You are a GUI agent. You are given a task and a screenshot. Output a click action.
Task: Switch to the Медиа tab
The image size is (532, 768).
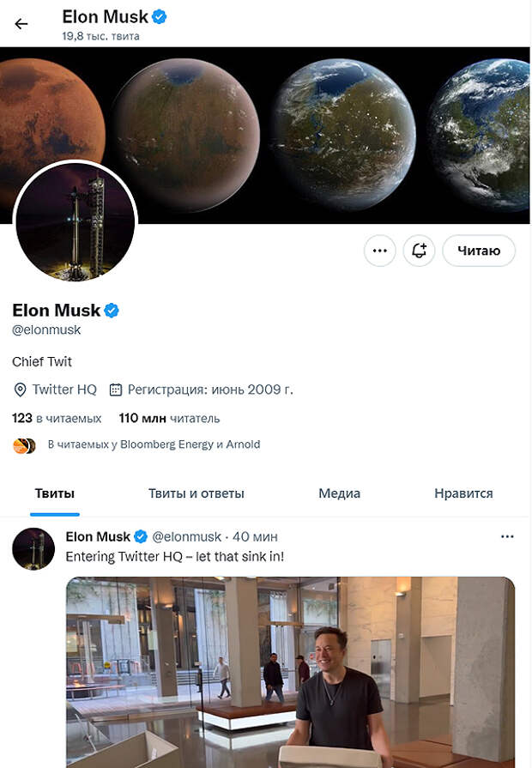[339, 493]
